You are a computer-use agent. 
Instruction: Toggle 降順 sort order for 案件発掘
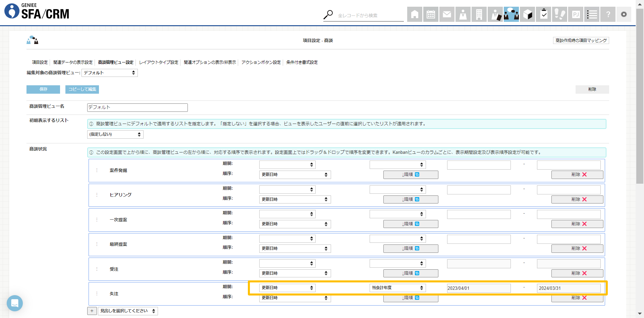[411, 175]
